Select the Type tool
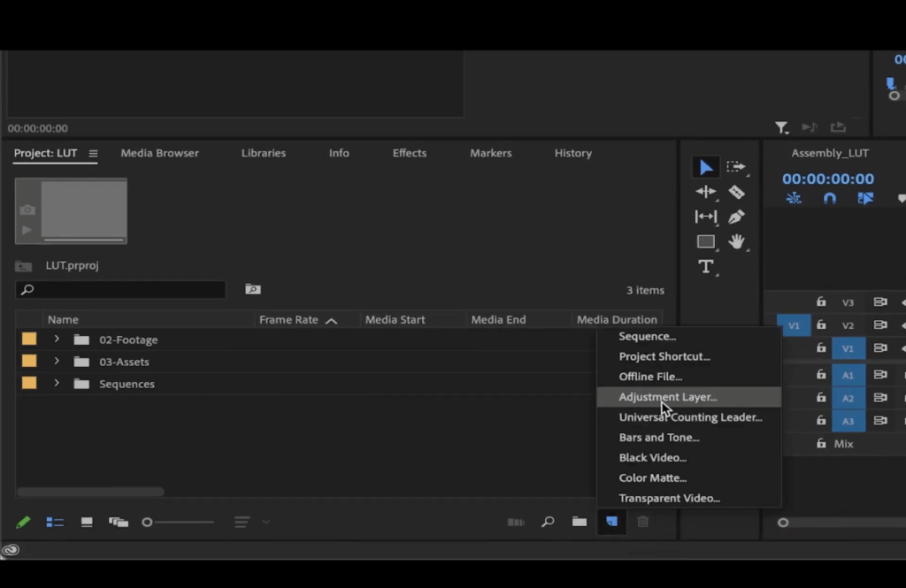906x588 pixels. [705, 266]
